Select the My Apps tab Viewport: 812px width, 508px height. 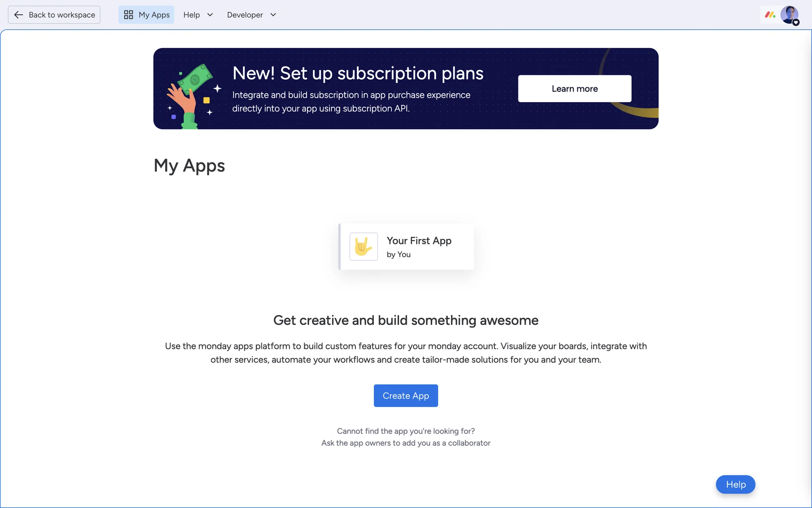pyautogui.click(x=146, y=15)
